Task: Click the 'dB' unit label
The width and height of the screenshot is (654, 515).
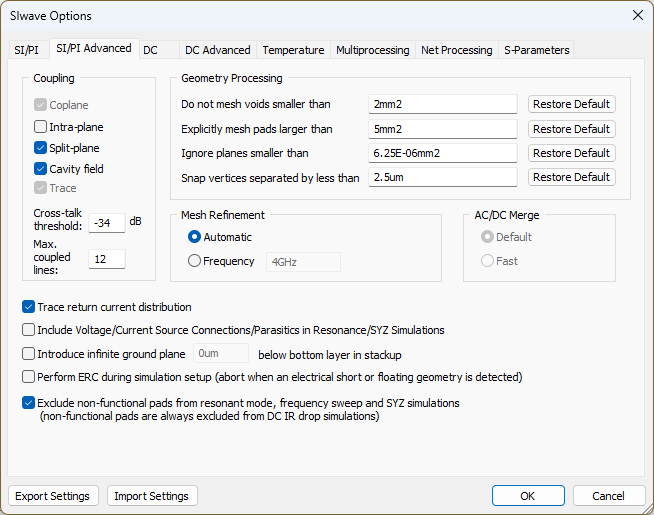Action: click(135, 221)
